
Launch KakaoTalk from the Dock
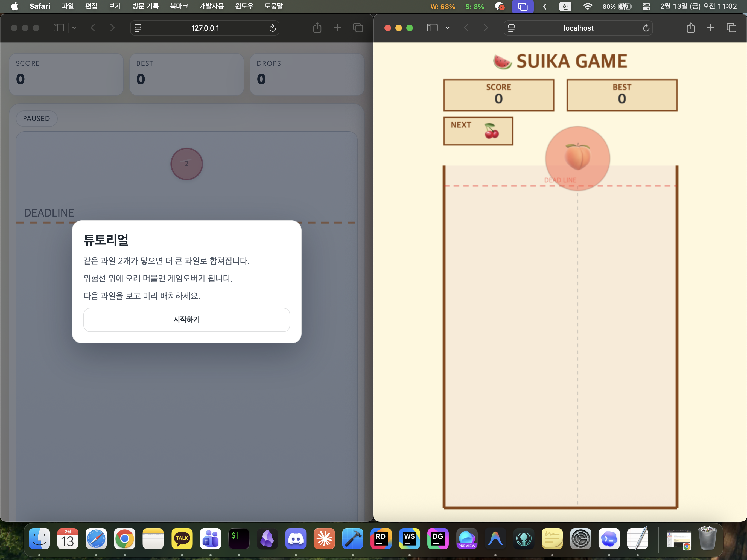click(x=182, y=538)
